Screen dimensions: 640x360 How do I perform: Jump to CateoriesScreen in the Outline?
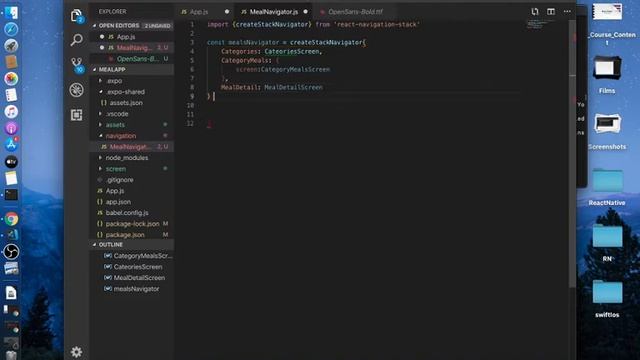(131, 267)
